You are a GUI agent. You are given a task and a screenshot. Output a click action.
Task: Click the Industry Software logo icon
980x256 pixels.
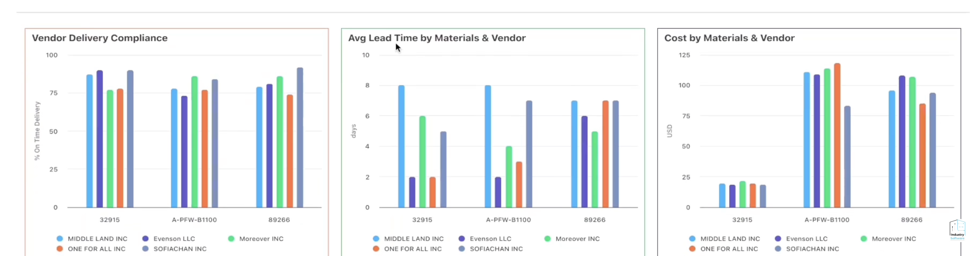click(x=957, y=229)
